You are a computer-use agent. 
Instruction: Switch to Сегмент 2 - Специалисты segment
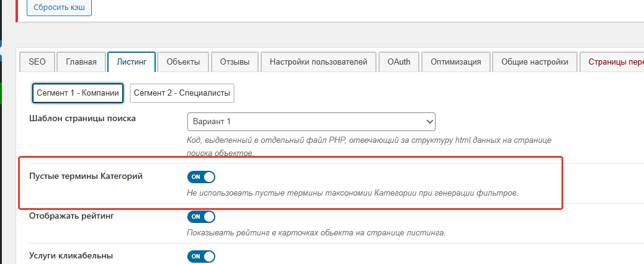[x=182, y=93]
